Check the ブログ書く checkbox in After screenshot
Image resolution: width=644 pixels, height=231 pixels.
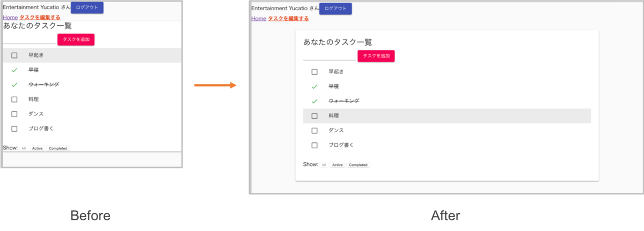coord(314,145)
